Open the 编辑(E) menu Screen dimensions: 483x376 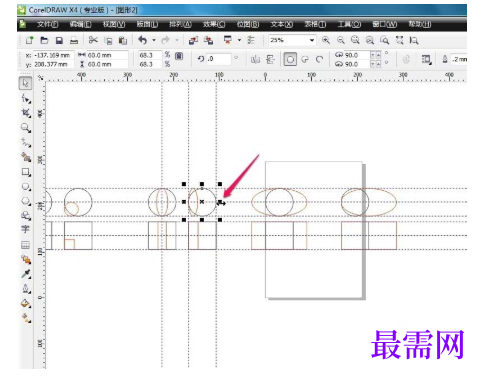click(x=80, y=24)
